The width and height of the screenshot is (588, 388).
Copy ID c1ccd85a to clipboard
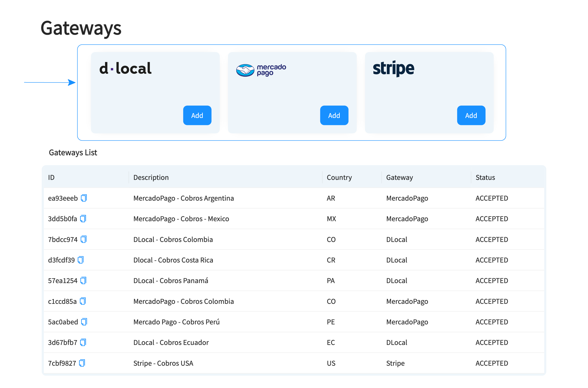pos(83,301)
